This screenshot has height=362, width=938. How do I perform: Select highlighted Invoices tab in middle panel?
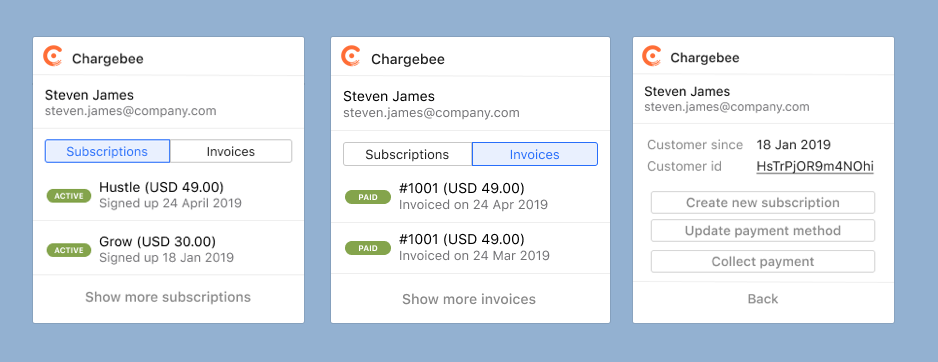tap(535, 154)
